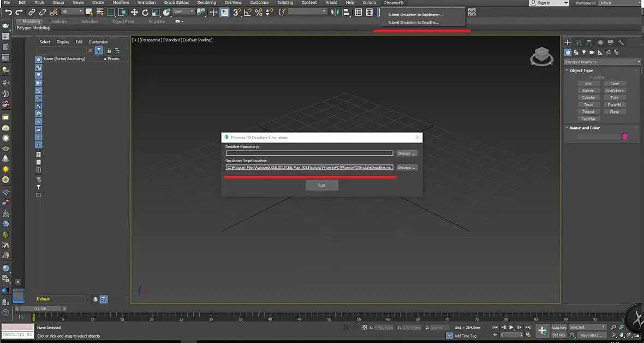
Task: Toggle the Auto Key button
Action: point(558,327)
